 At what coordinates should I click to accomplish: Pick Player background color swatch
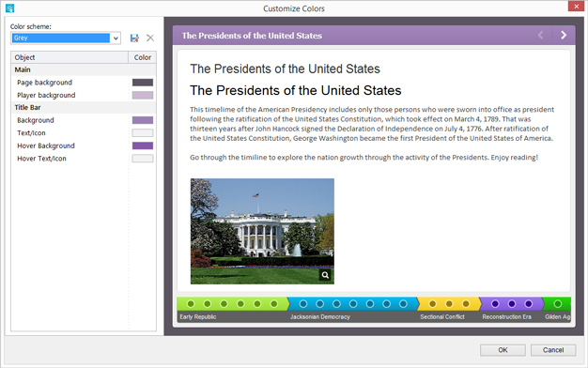tap(143, 95)
